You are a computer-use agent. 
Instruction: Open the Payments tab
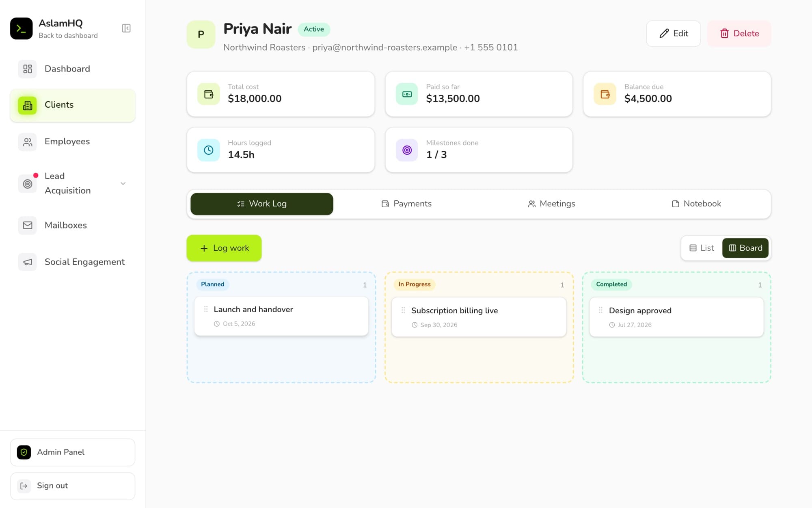(x=406, y=204)
